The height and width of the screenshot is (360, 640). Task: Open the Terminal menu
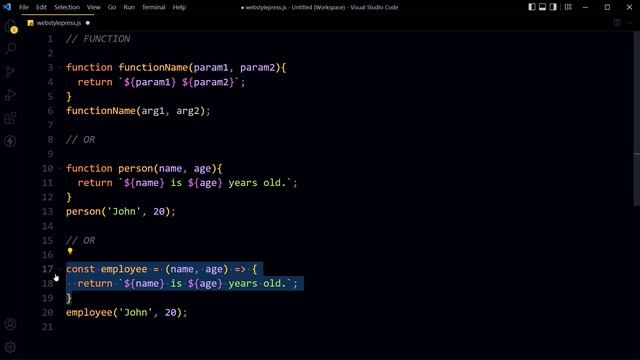coord(153,7)
